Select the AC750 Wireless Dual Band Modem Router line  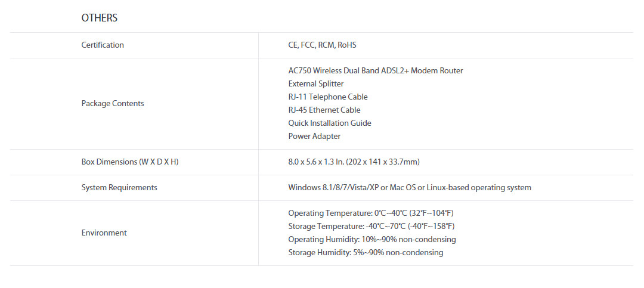375,70
